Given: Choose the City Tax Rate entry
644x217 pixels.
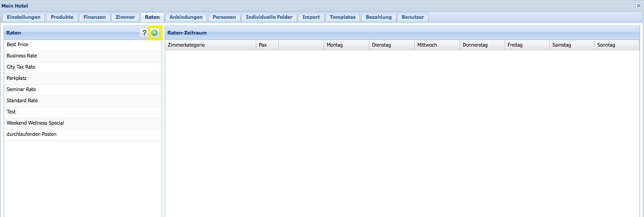Looking at the screenshot, I should (21, 67).
